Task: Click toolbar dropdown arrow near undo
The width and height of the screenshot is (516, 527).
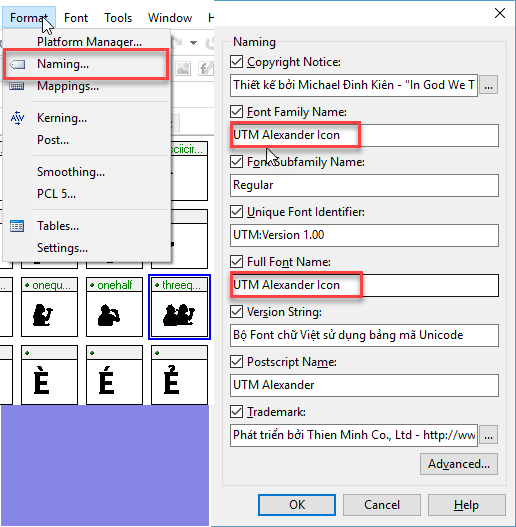Action: [193, 43]
